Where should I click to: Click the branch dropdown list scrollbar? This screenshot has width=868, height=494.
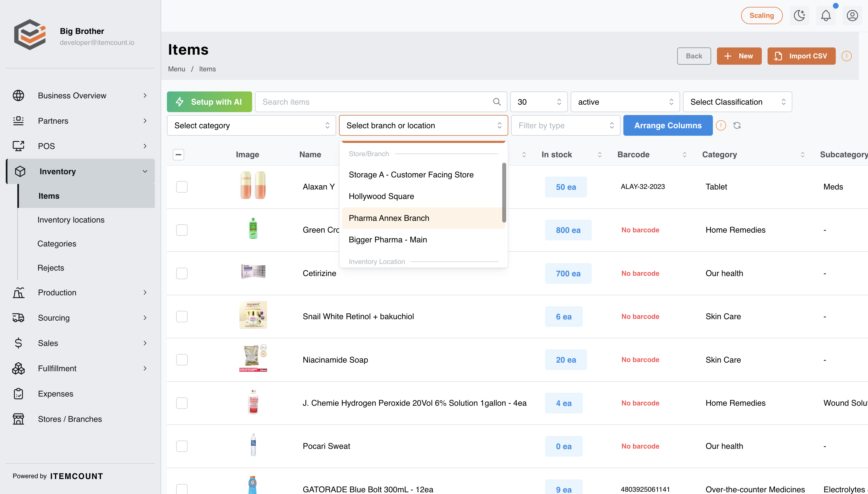[504, 193]
